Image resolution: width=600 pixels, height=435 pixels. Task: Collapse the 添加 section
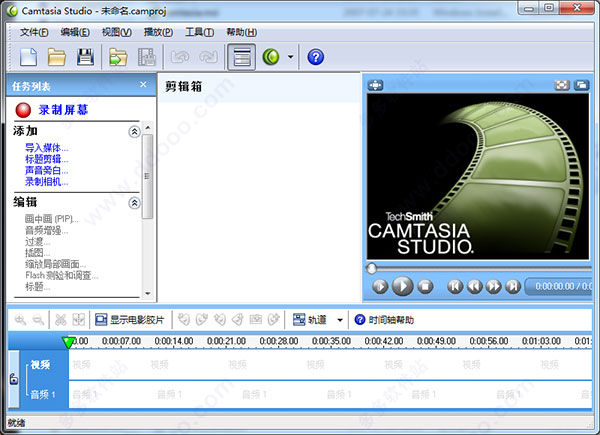pos(134,132)
